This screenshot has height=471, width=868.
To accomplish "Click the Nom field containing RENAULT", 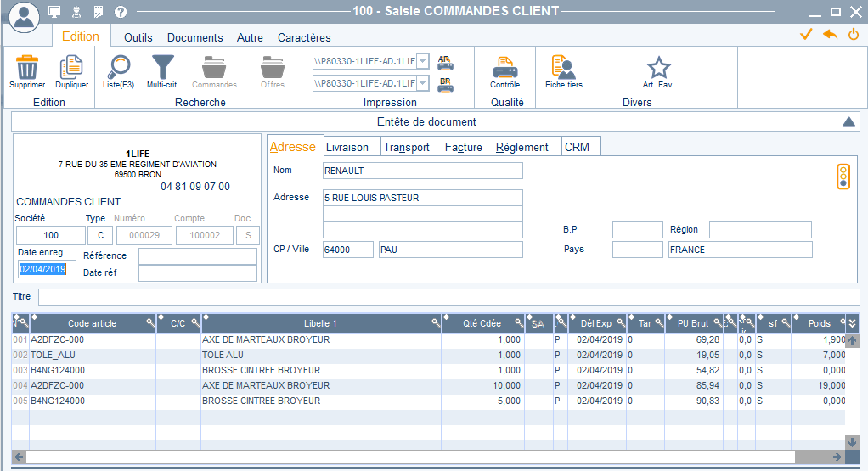I will coord(422,171).
